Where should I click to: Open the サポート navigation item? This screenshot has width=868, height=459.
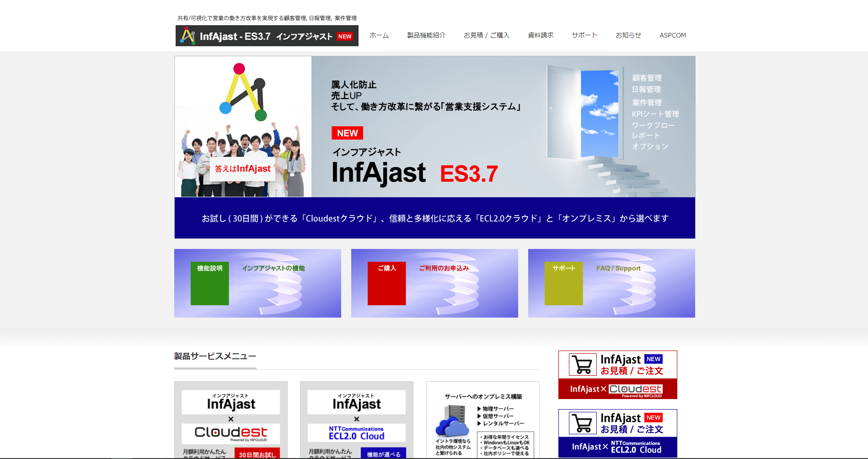[584, 35]
